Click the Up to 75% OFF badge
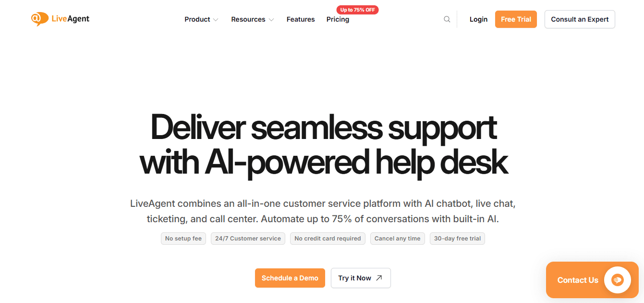644x303 pixels. point(358,10)
